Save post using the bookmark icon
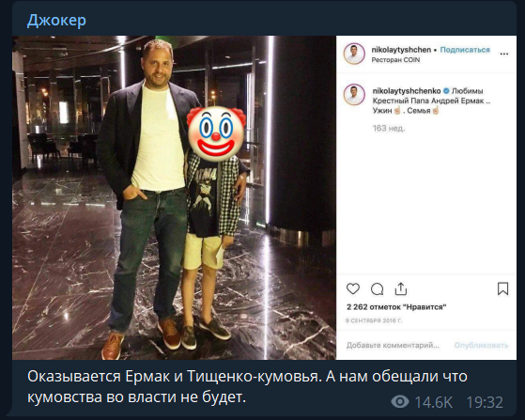Image resolution: width=525 pixels, height=420 pixels. click(x=502, y=288)
